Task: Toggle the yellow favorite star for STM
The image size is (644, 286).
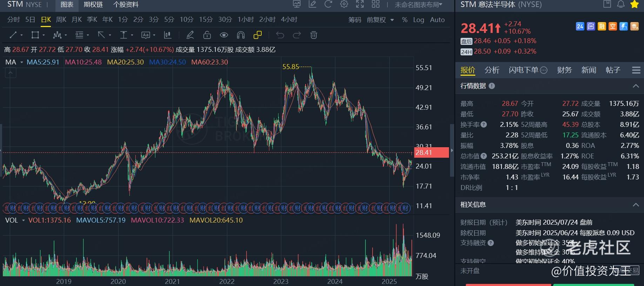Action: point(634,4)
